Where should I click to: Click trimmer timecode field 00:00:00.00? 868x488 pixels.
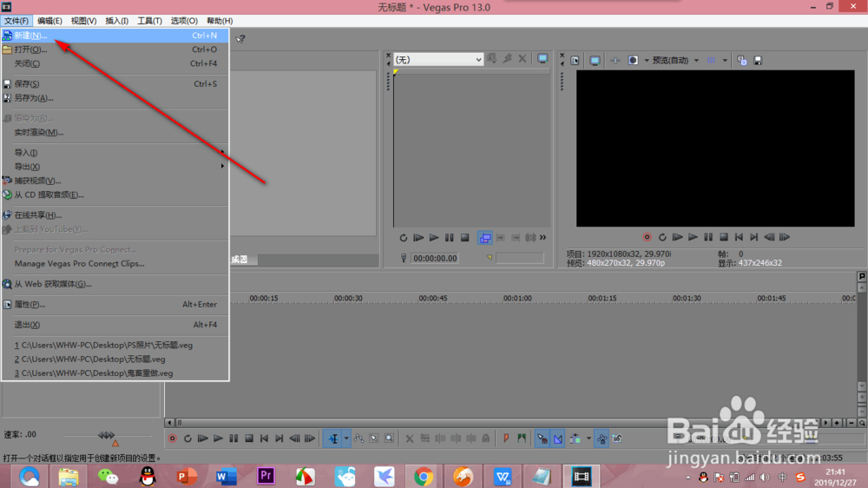(x=435, y=258)
